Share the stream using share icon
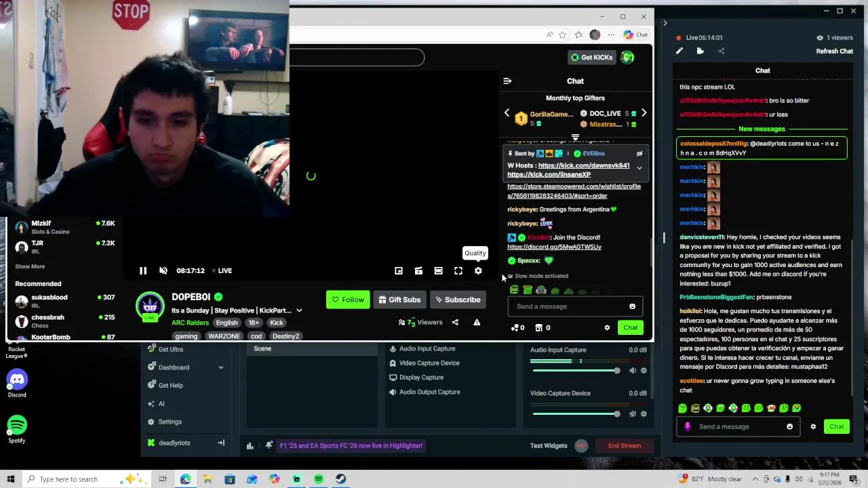The height and width of the screenshot is (488, 868). click(455, 323)
